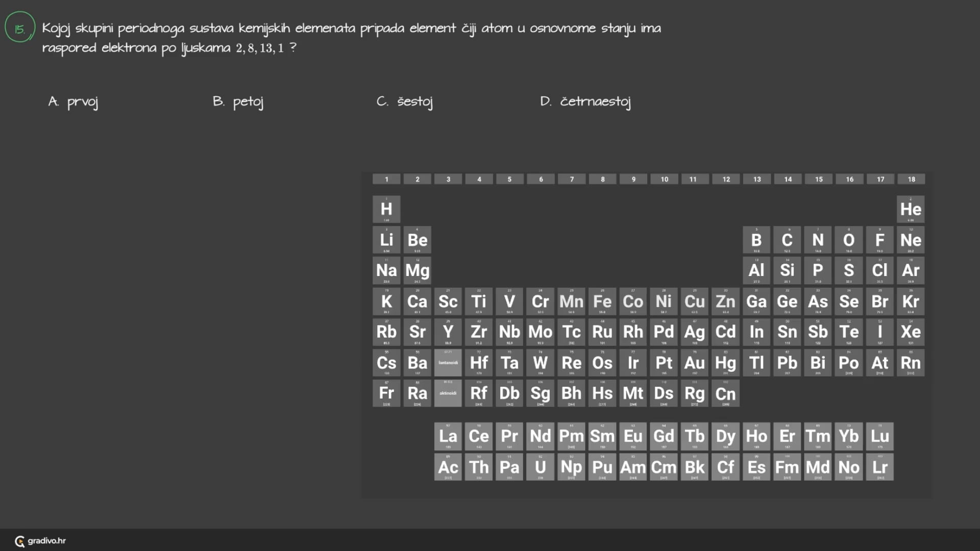Click the W tungsten tile
Viewport: 980px width, 551px height.
(x=540, y=363)
